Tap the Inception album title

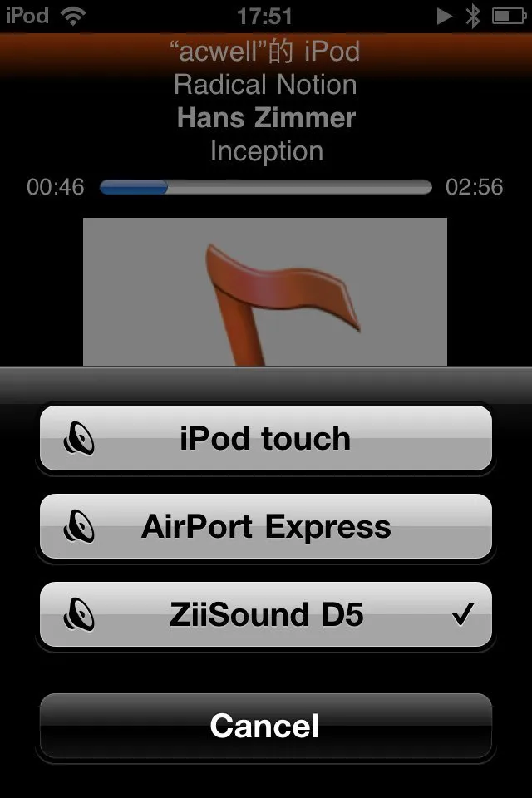(267, 151)
